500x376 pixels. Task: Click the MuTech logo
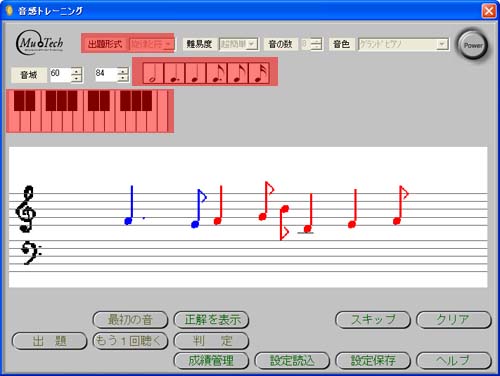(x=40, y=43)
